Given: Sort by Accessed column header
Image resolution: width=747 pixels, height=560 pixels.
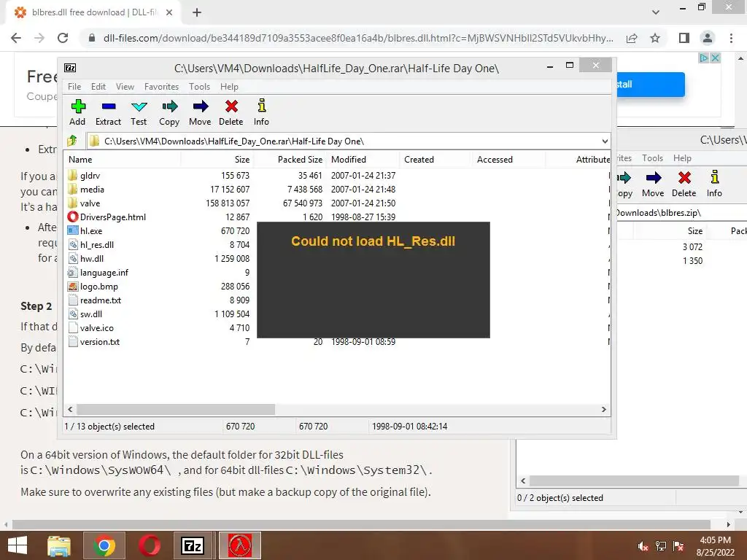Looking at the screenshot, I should pos(508,160).
